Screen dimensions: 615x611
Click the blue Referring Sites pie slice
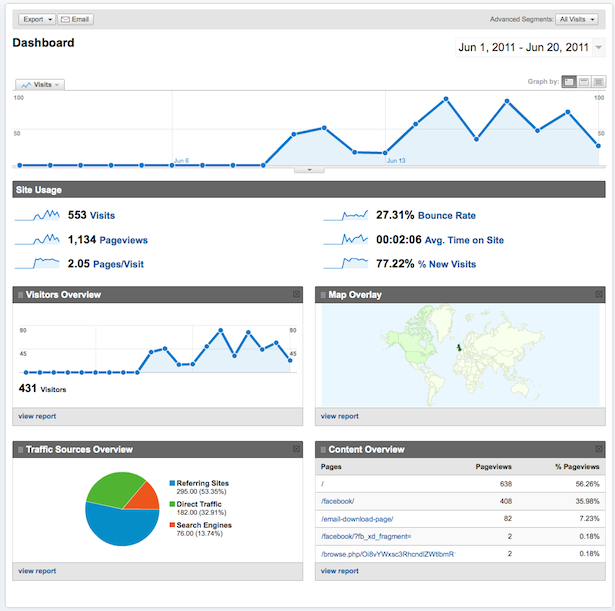(x=120, y=527)
